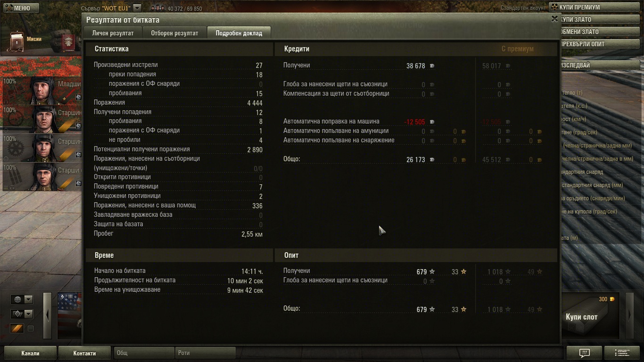Click the Купи слот tile
Screen dimensions: 644x362
[590, 316]
